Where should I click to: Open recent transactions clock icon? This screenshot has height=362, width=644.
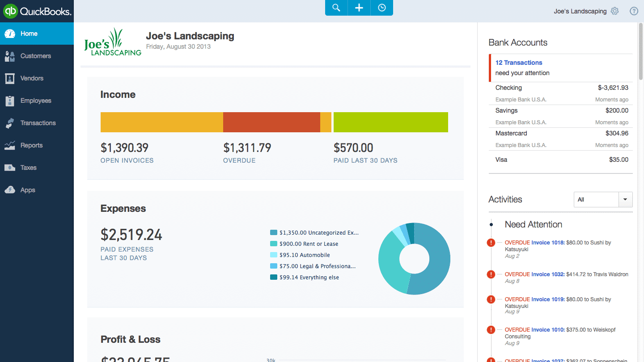[382, 8]
